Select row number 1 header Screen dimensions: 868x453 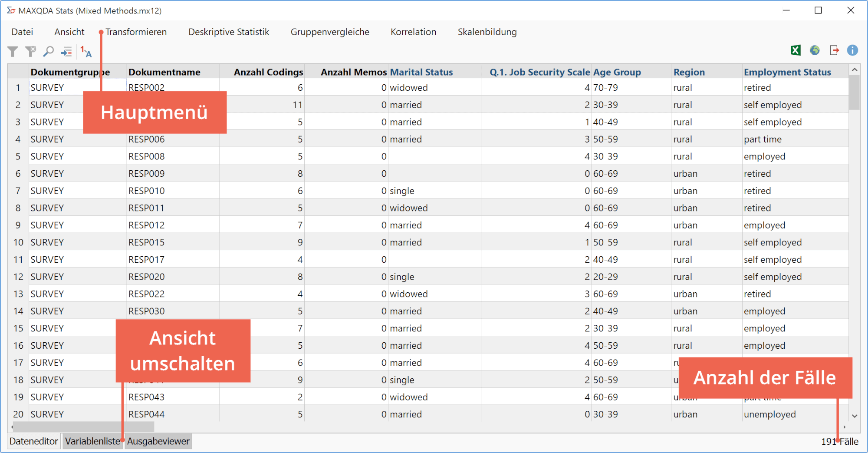[18, 87]
